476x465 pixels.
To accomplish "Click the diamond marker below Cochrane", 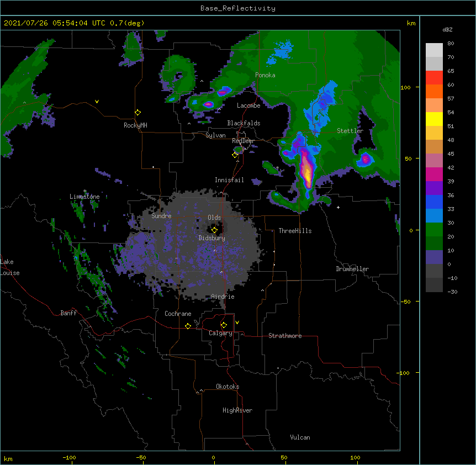I will pos(188,326).
